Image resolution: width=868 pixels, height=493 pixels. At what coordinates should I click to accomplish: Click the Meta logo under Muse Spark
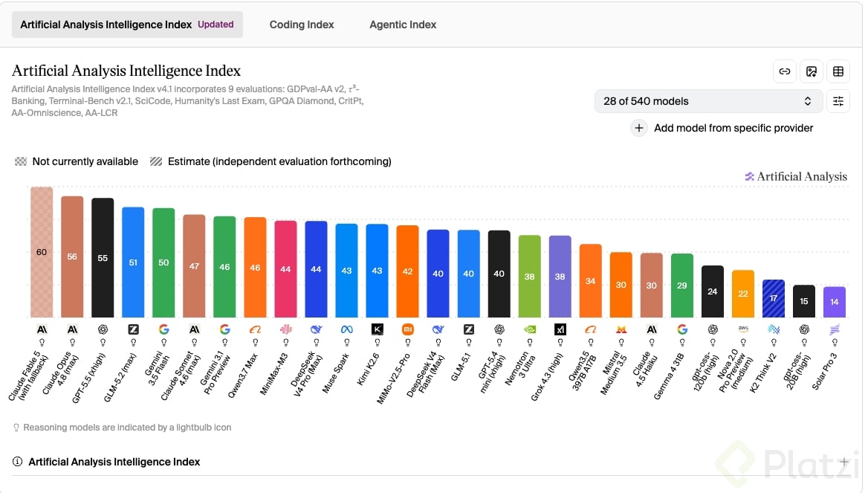(x=346, y=329)
